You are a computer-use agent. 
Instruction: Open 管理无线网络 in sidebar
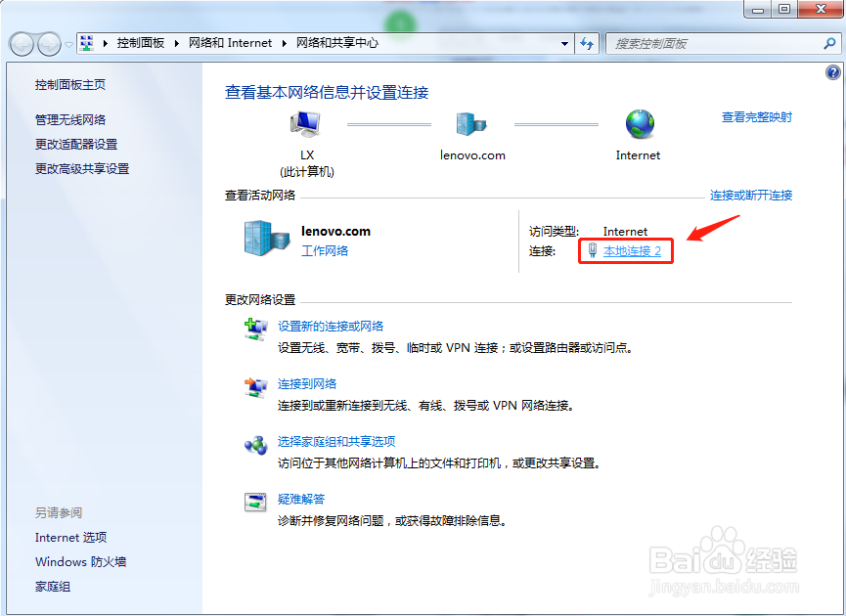tap(70, 119)
